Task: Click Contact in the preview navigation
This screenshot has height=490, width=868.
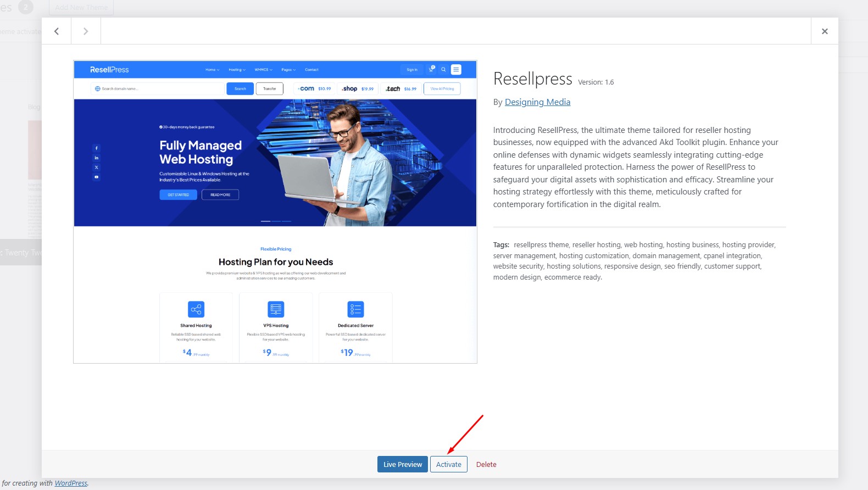Action: point(311,70)
